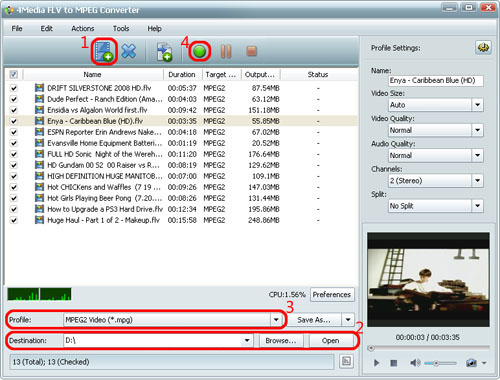This screenshot has width=500, height=380.
Task: Uncheck FULL HD Sonic Night file
Action: (x=14, y=154)
